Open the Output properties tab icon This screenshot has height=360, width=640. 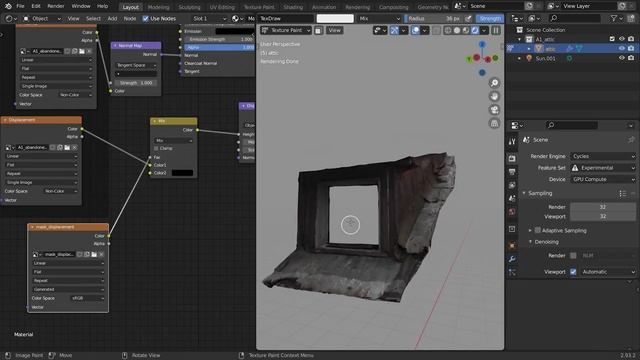(x=512, y=172)
